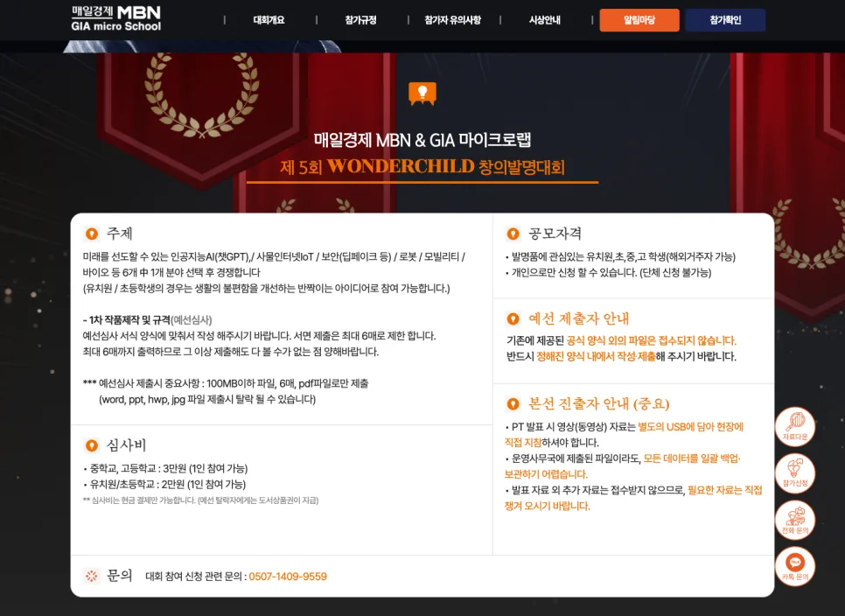Click the 문의 heading
Image resolution: width=845 pixels, height=616 pixels.
click(x=120, y=576)
